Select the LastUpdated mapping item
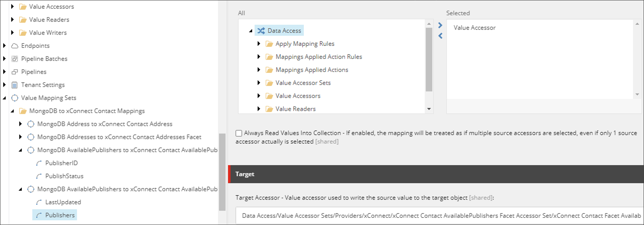 pyautogui.click(x=63, y=202)
